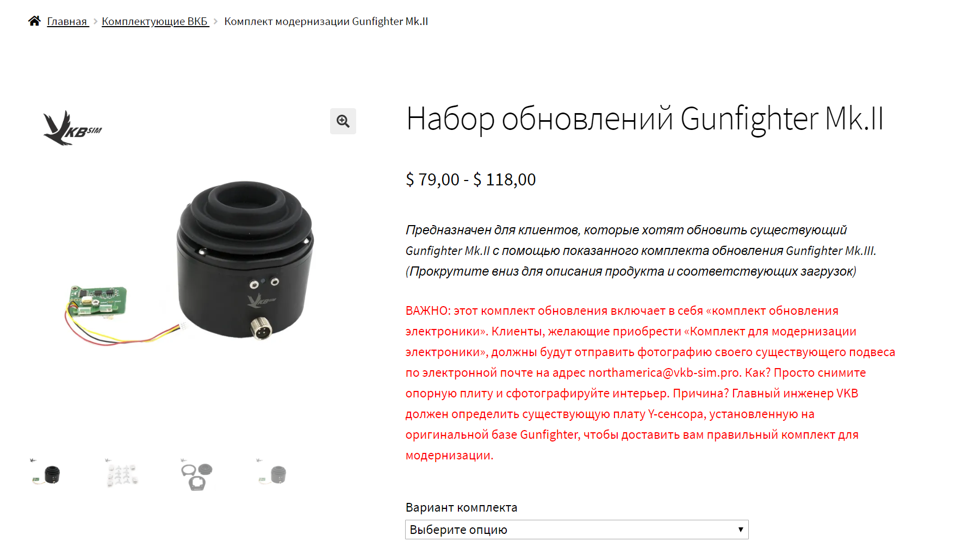Click the northamerica@vkb-sim.pro email address
Image resolution: width=962 pixels, height=560 pixels.
point(664,372)
